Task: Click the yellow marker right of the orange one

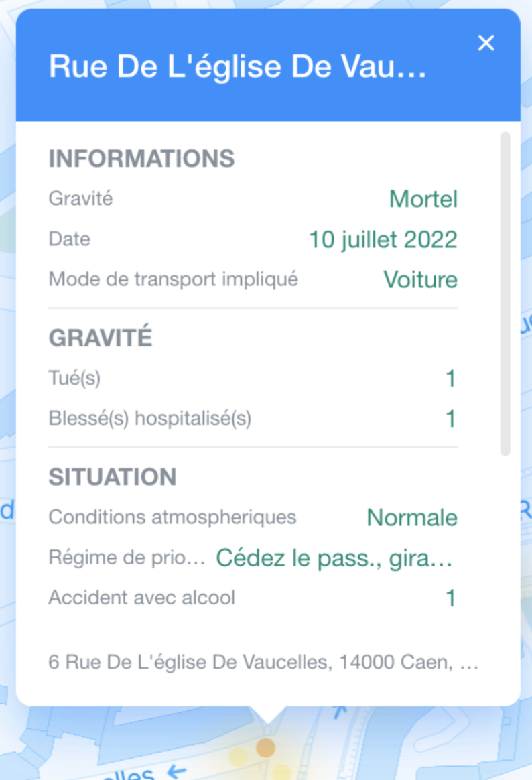Action: 282,772
